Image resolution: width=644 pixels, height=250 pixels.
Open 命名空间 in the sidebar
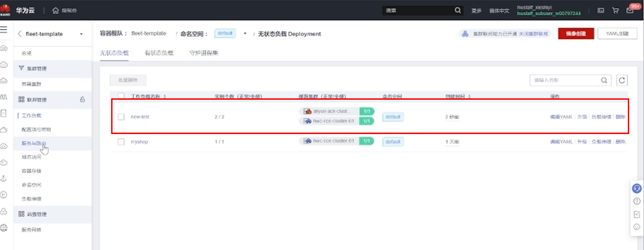click(31, 185)
